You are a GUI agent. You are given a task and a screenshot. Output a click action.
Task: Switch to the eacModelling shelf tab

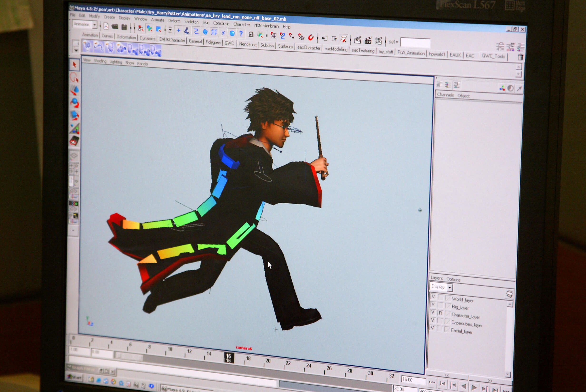click(336, 49)
